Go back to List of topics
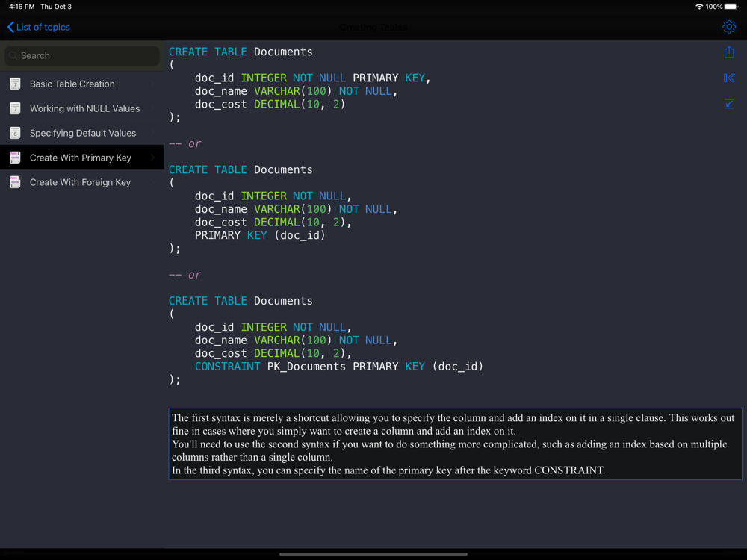 (39, 27)
